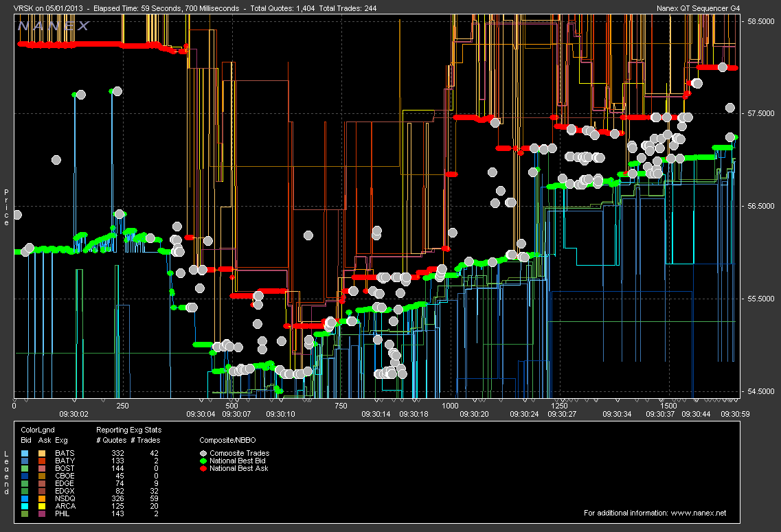
Task: Select the PHIL ask color swatch
Action: [42, 513]
